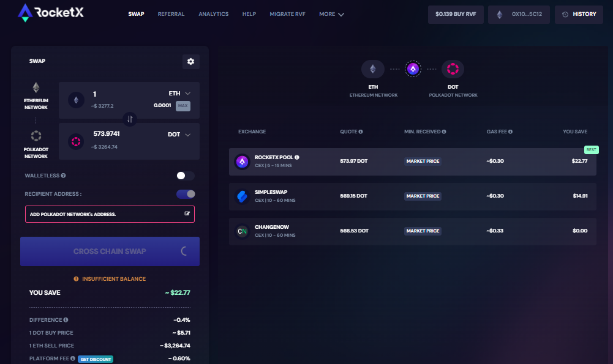Viewport: 613px width, 364px height.
Task: Click the 573.9741 DOT output amount
Action: click(107, 133)
